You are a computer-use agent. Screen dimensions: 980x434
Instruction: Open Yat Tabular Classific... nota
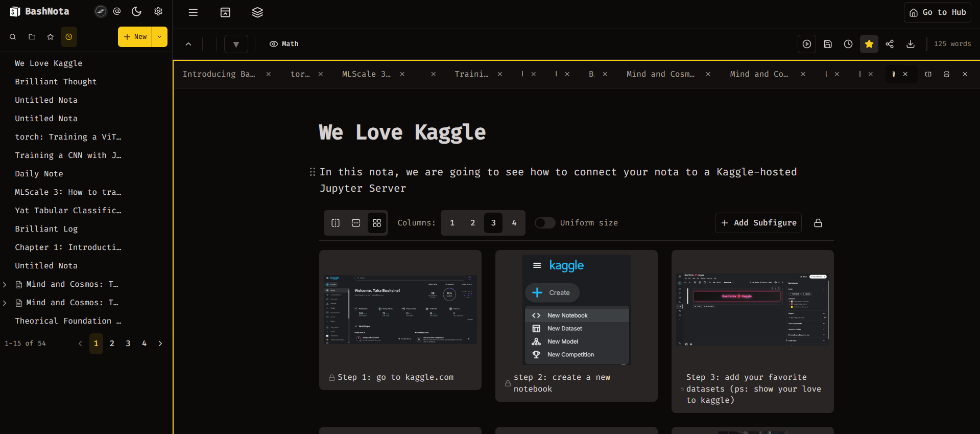(x=68, y=211)
